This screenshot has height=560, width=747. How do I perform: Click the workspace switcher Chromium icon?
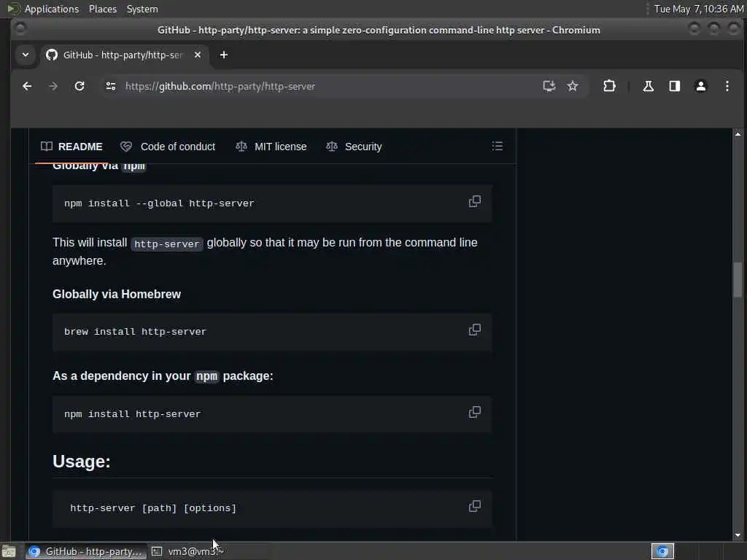point(662,551)
